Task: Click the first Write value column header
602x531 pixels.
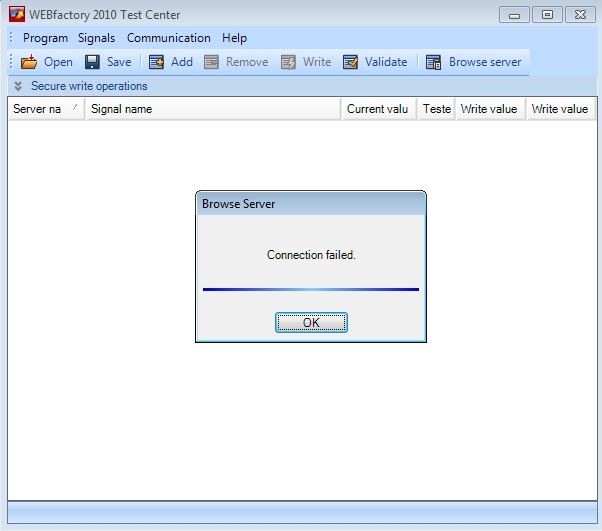Action: click(x=491, y=109)
